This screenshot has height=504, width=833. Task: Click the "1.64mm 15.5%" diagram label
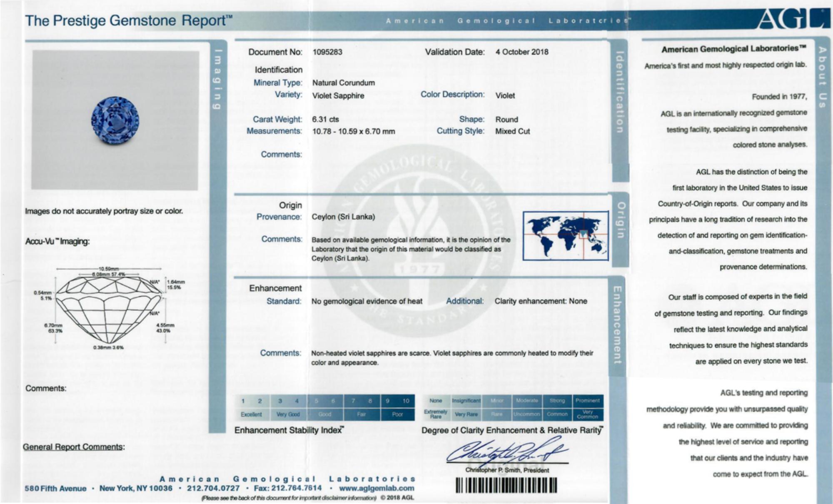click(x=176, y=285)
